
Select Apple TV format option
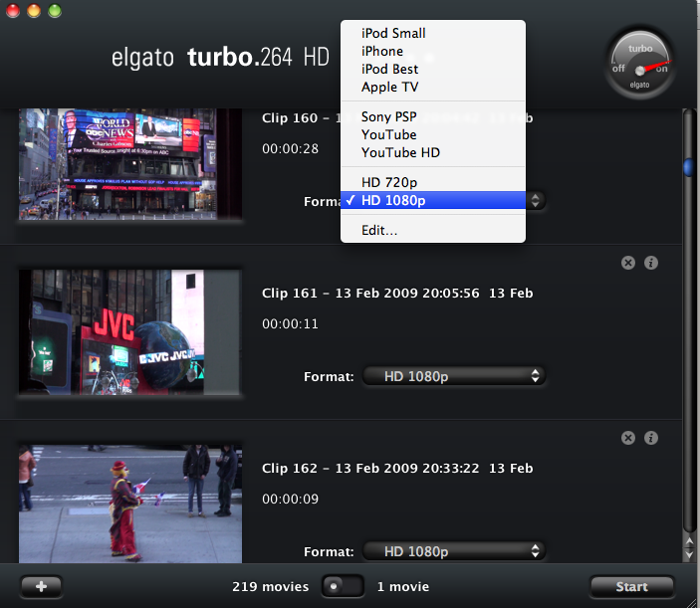coord(432,87)
